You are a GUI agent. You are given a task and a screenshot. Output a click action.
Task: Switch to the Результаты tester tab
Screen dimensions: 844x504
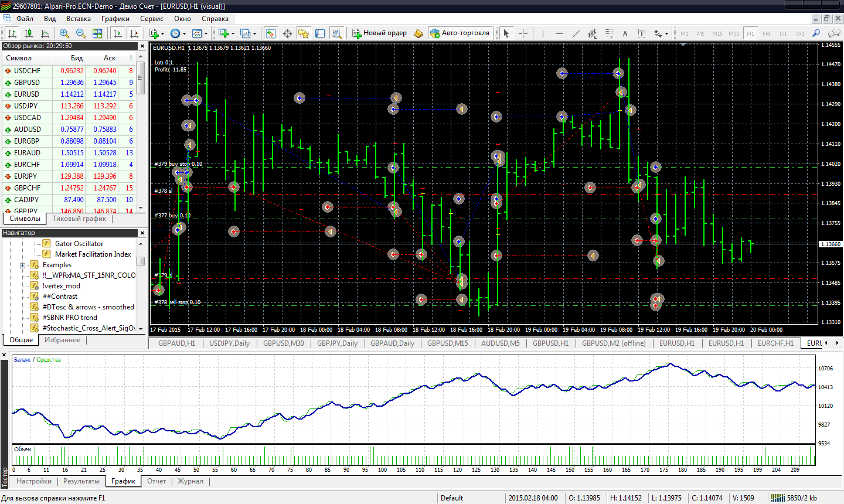point(81,481)
